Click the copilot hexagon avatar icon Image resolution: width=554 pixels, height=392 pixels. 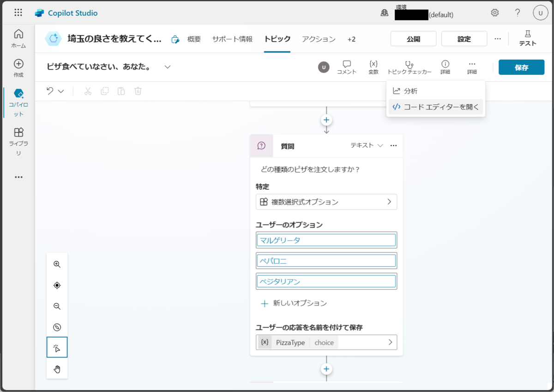tap(53, 39)
